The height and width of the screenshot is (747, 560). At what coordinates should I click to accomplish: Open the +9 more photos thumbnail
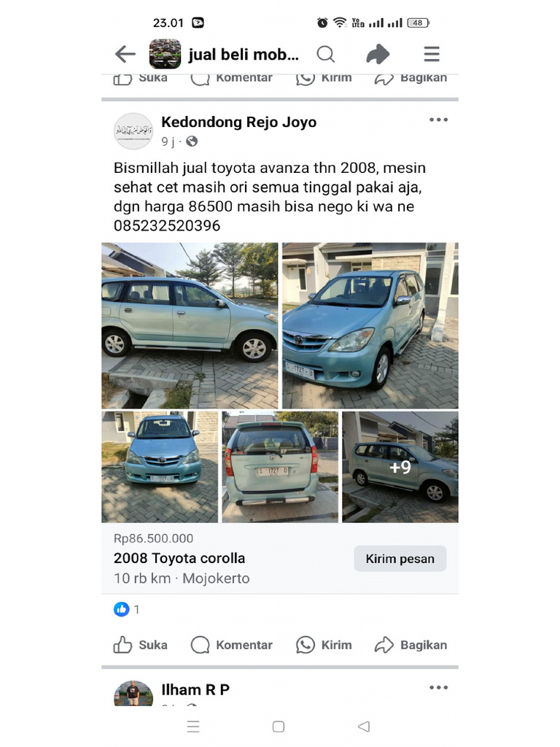(400, 467)
